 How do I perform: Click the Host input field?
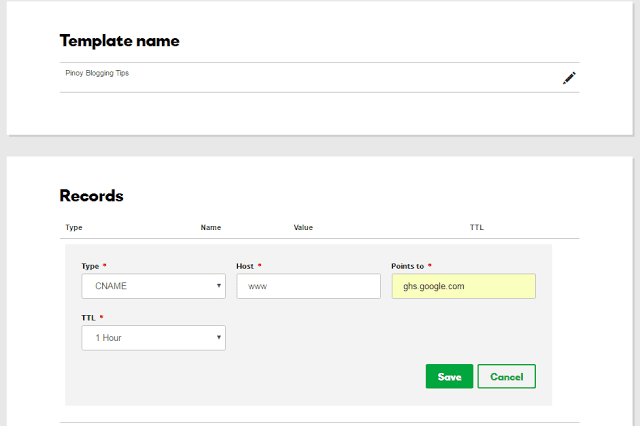click(308, 286)
